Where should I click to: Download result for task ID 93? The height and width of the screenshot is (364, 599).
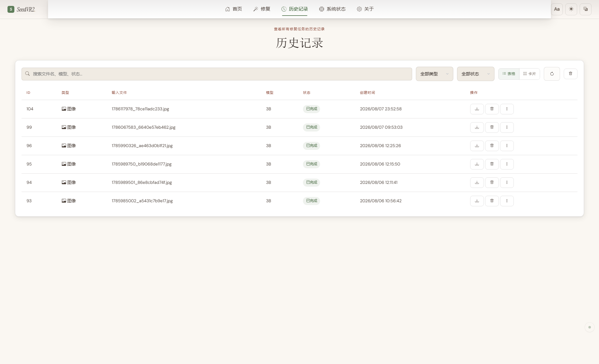point(477,201)
